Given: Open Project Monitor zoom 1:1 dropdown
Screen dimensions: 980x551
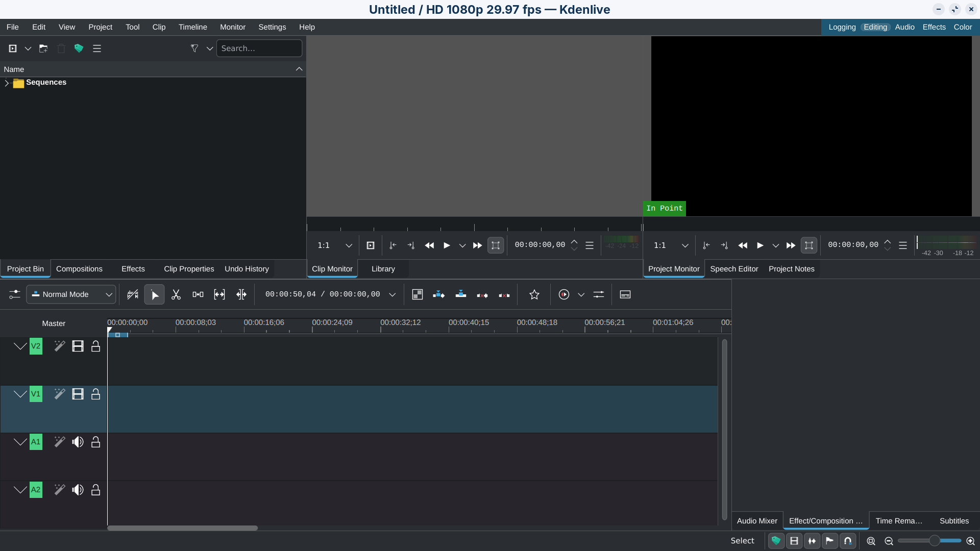Looking at the screenshot, I should coord(671,246).
